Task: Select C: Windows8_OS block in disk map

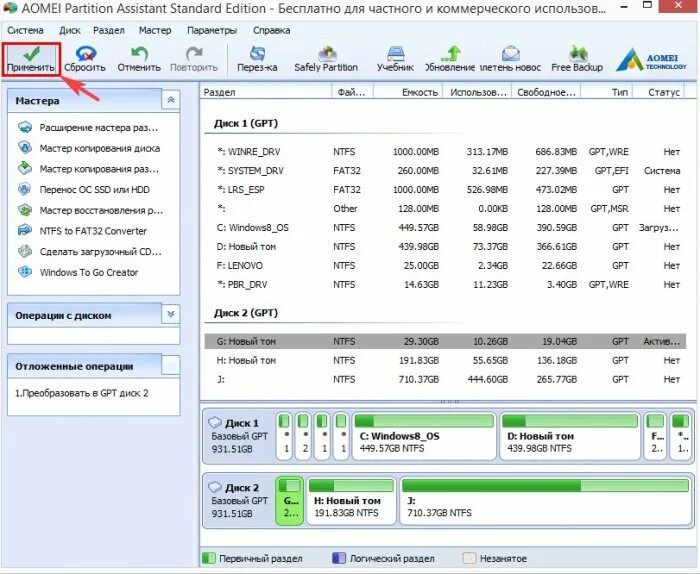Action: [x=424, y=437]
